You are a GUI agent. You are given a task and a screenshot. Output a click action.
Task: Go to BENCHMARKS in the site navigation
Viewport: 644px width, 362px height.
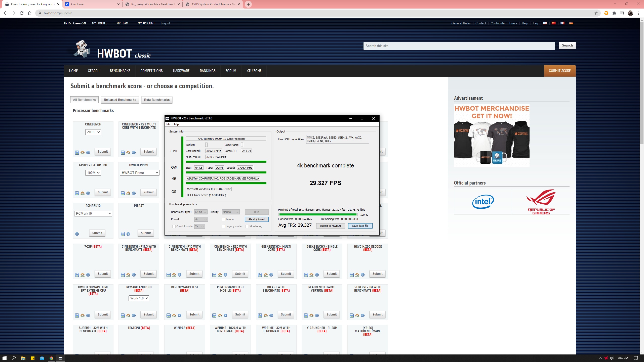pos(120,71)
